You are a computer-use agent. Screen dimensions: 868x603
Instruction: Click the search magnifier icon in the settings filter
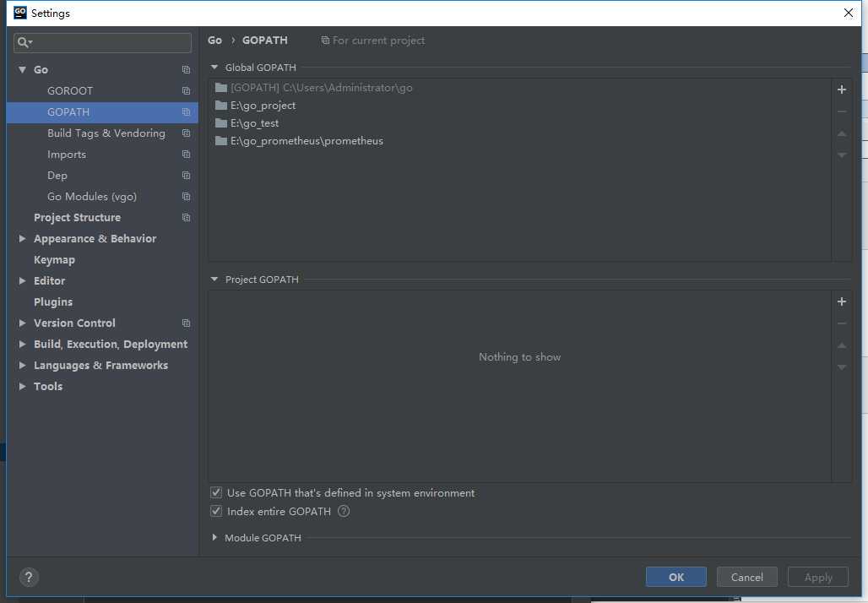(24, 42)
